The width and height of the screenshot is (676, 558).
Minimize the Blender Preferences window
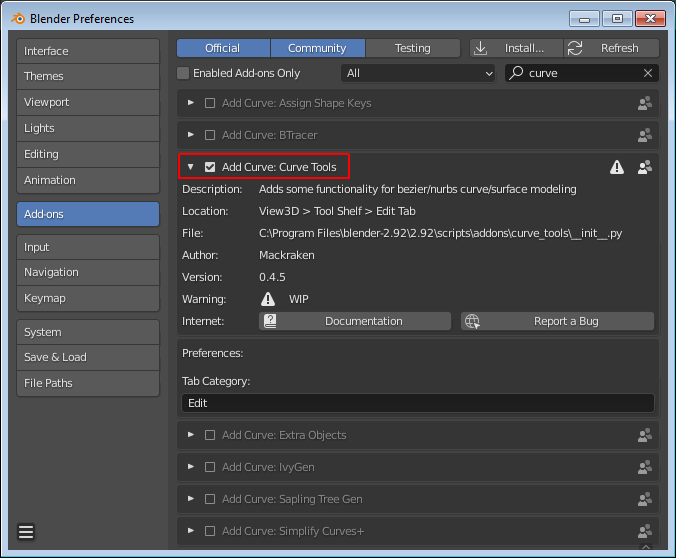(584, 19)
